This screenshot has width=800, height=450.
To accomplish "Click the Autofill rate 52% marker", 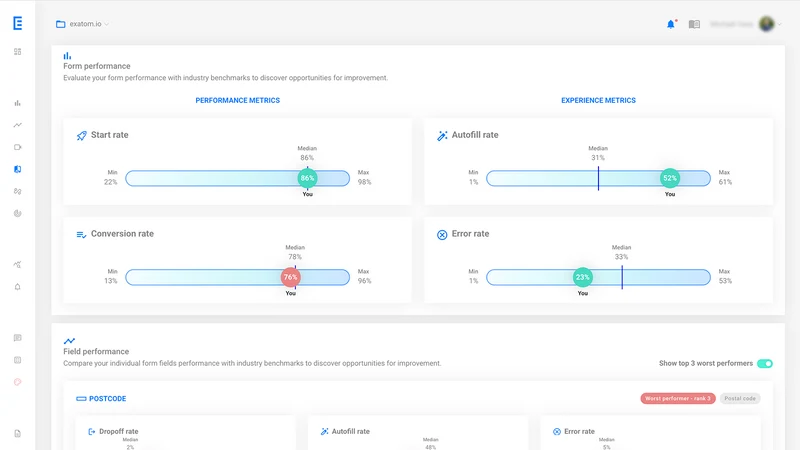I will 670,178.
